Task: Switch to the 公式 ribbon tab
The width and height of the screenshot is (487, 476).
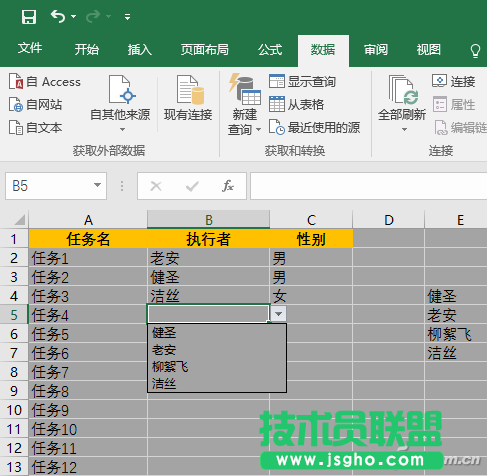Action: click(x=270, y=50)
